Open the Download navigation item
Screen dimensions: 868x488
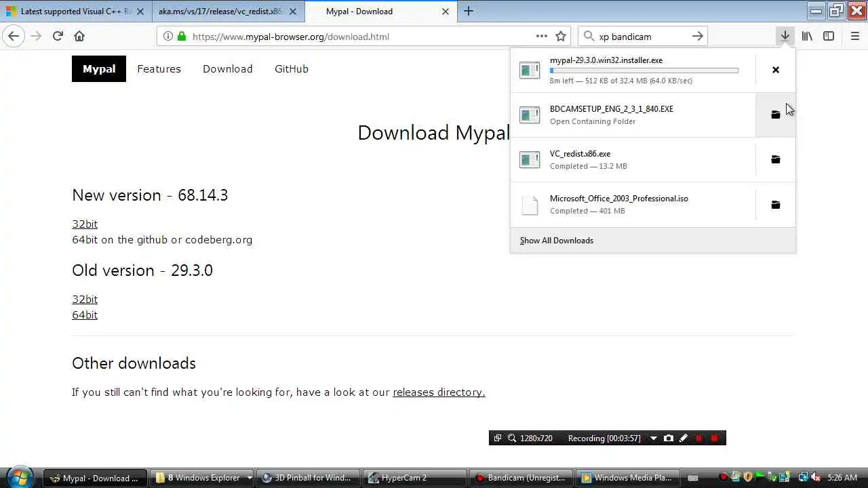[227, 68]
